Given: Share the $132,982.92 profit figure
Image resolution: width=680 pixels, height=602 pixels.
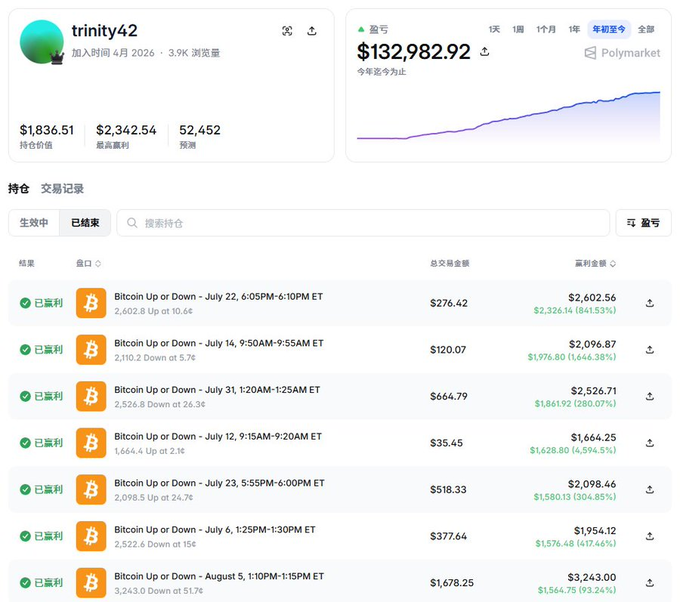Looking at the screenshot, I should [484, 52].
